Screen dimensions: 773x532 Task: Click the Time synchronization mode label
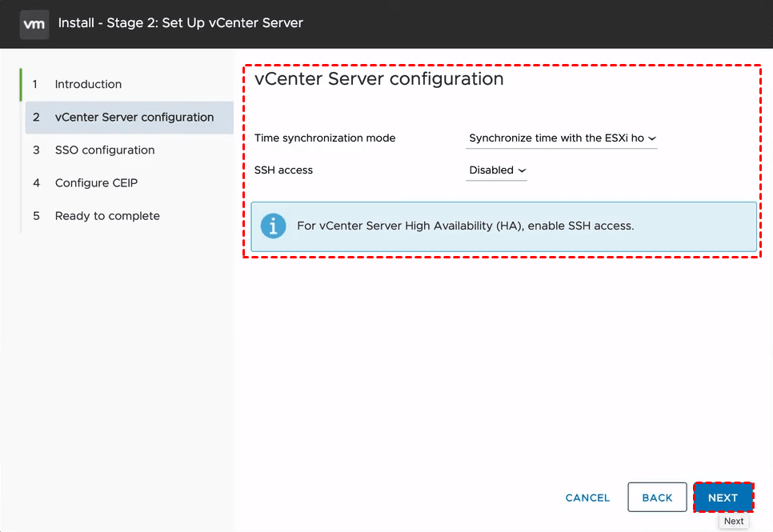click(x=324, y=138)
